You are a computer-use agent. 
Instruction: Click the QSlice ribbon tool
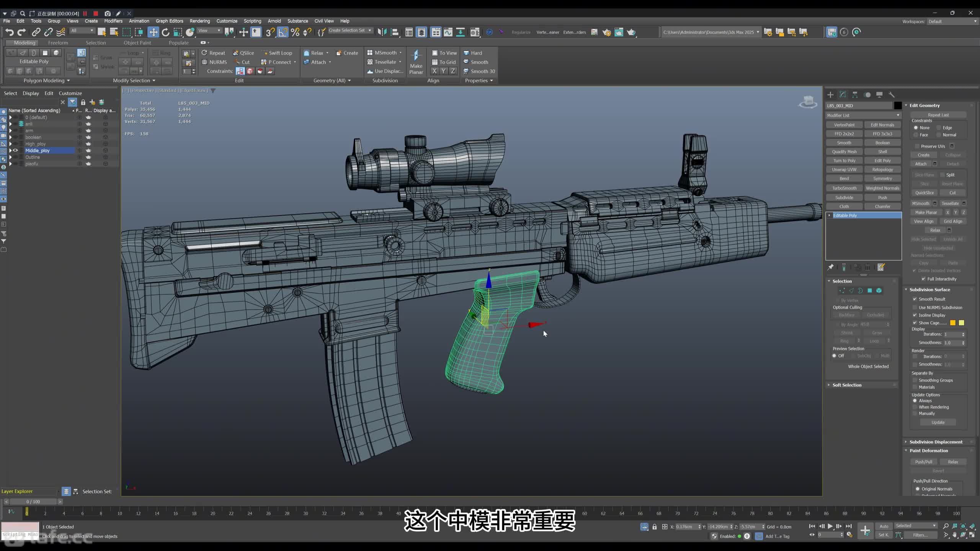[243, 53]
